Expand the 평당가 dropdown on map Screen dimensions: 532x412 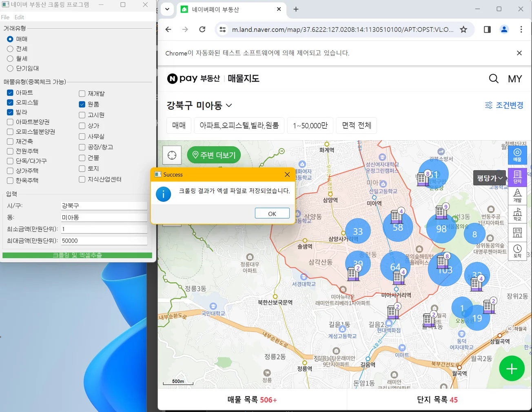pos(490,178)
